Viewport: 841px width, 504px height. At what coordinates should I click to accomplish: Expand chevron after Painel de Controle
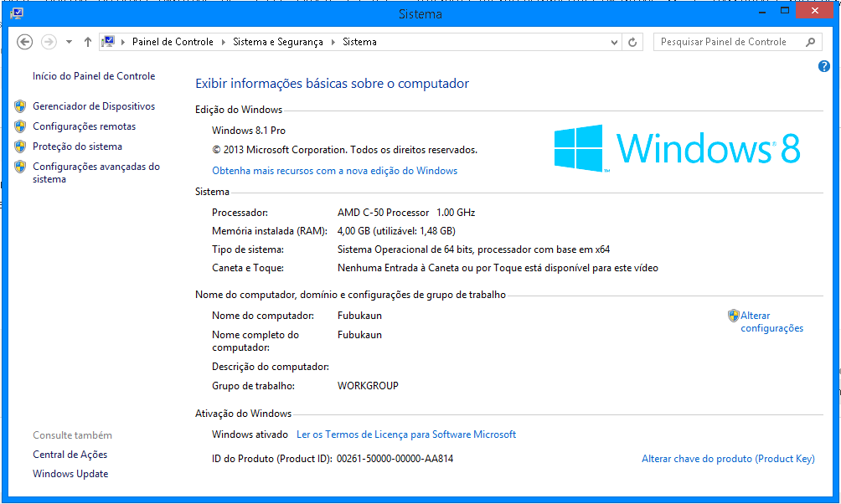pyautogui.click(x=224, y=42)
